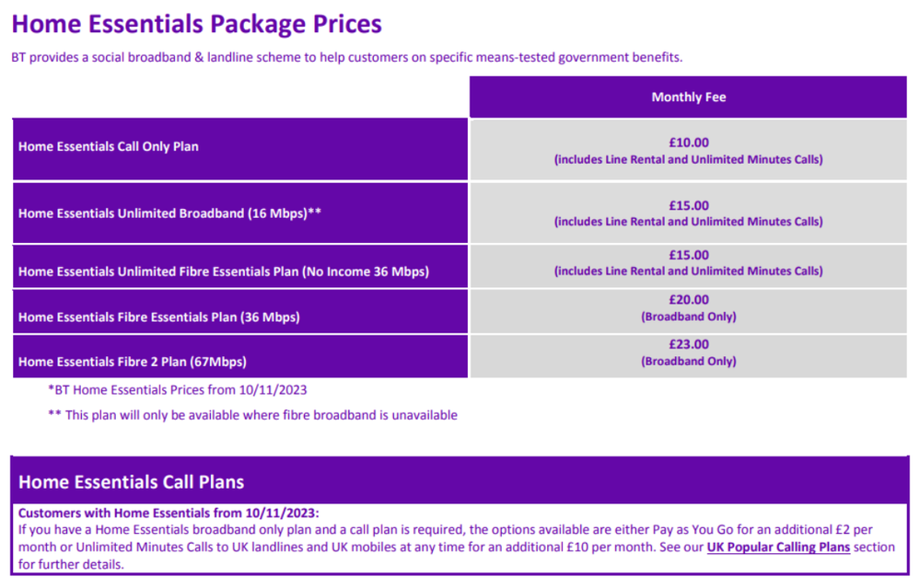Screen dimensions: 920x588
Task: Click Broadband Only note under £20.00
Action: (x=688, y=317)
